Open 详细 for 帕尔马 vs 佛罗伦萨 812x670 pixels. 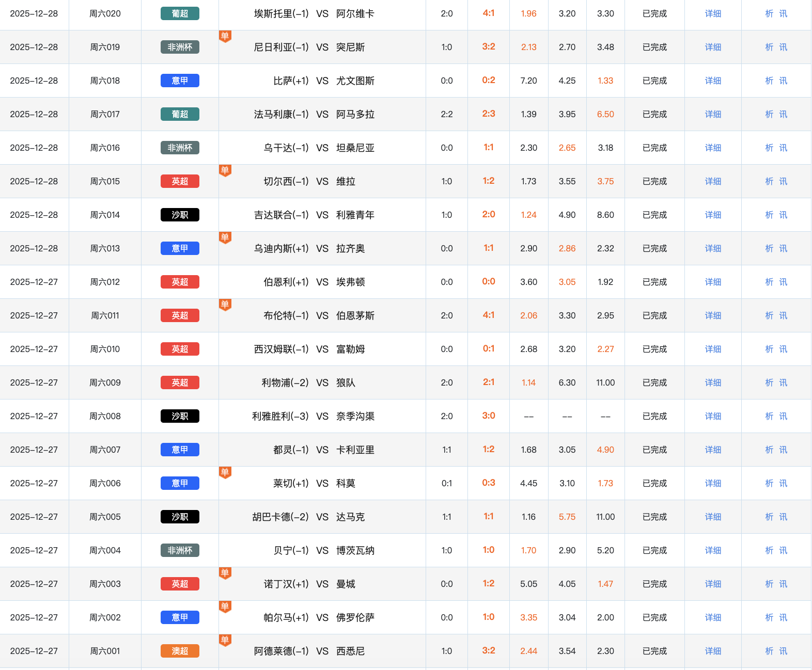(x=713, y=617)
